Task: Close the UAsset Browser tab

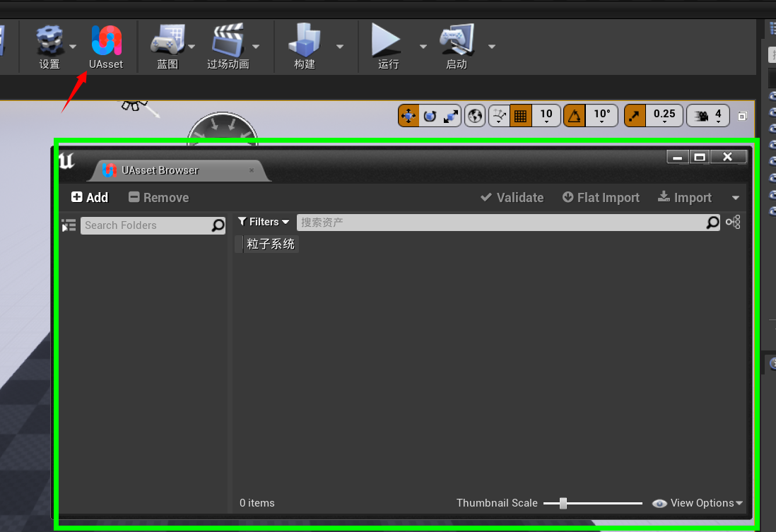Action: [252, 170]
